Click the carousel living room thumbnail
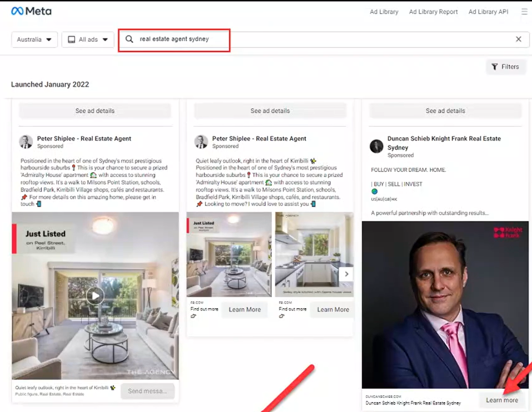 click(229, 254)
